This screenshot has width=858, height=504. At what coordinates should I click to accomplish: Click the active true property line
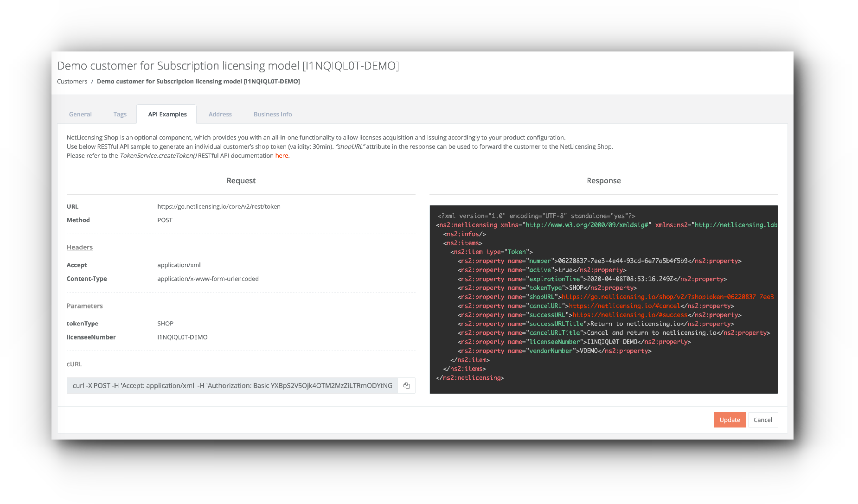point(542,270)
